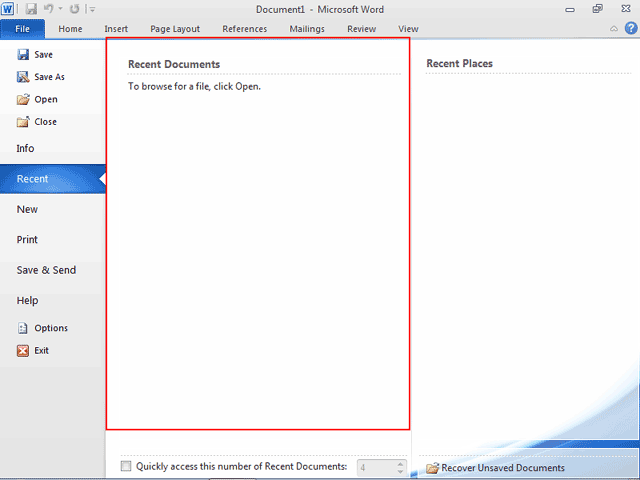Image resolution: width=640 pixels, height=480 pixels.
Task: Open the Print section
Action: pyautogui.click(x=27, y=240)
